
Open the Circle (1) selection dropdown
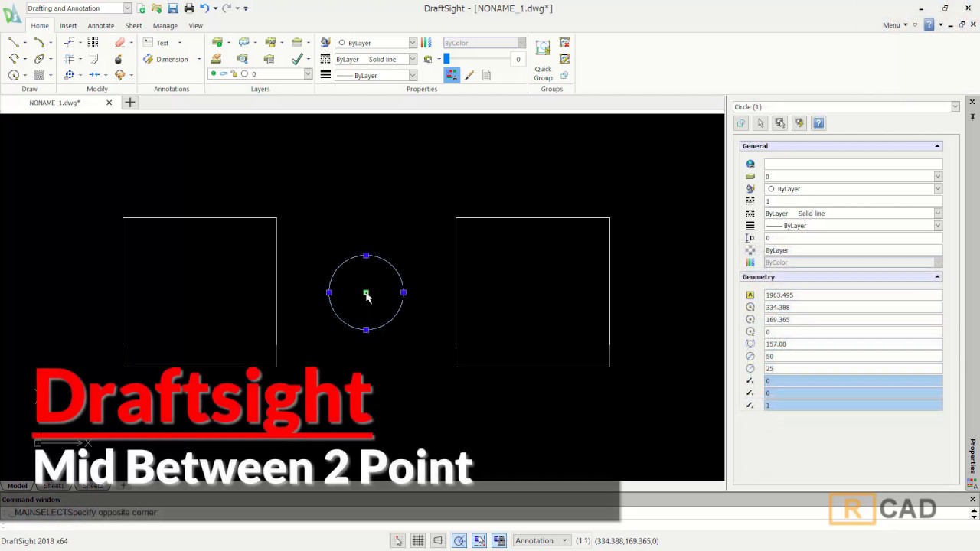tap(846, 107)
